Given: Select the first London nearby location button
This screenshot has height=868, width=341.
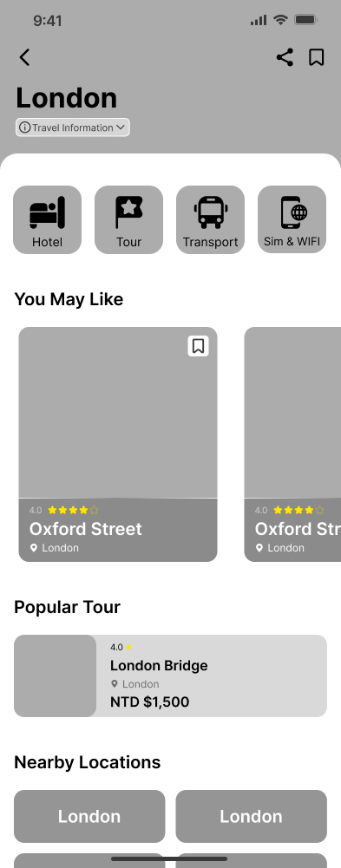Looking at the screenshot, I should coord(89,816).
